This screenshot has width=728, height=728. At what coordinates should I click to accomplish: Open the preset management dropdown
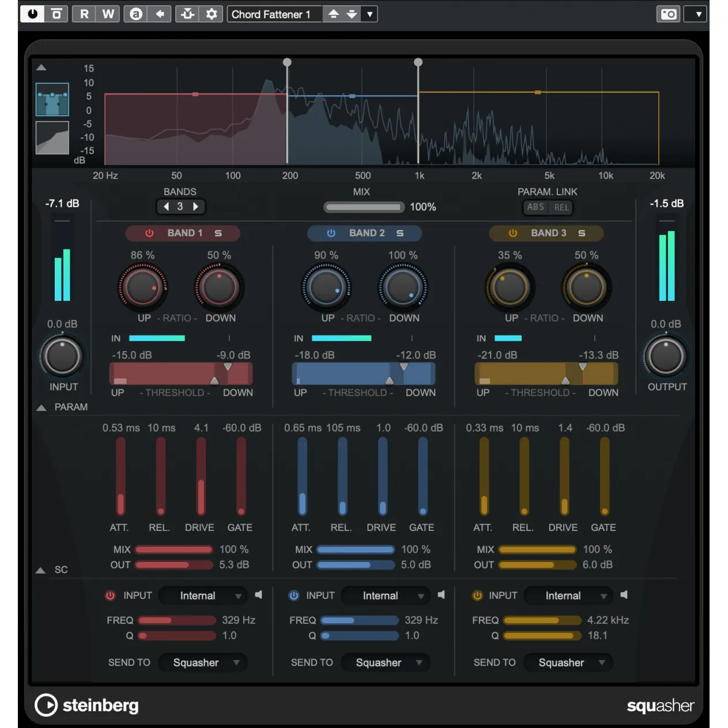[369, 14]
